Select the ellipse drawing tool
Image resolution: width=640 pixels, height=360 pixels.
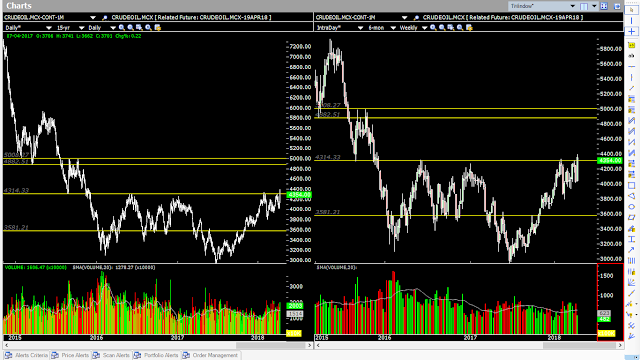coord(631,207)
